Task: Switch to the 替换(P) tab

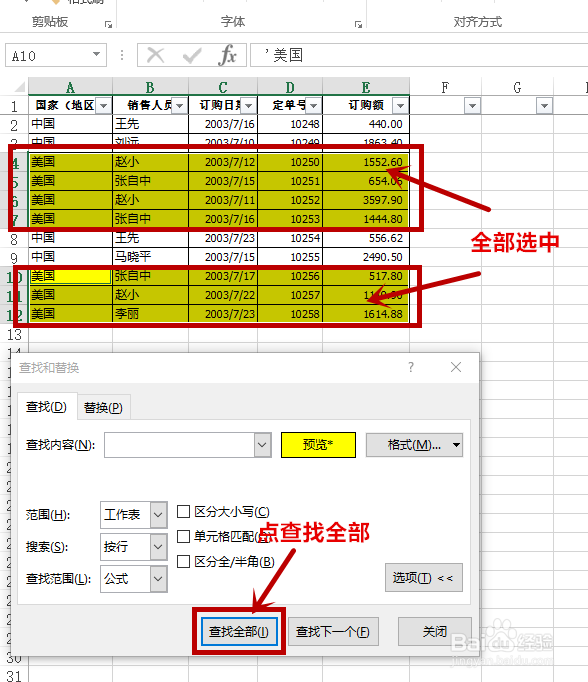Action: point(103,408)
